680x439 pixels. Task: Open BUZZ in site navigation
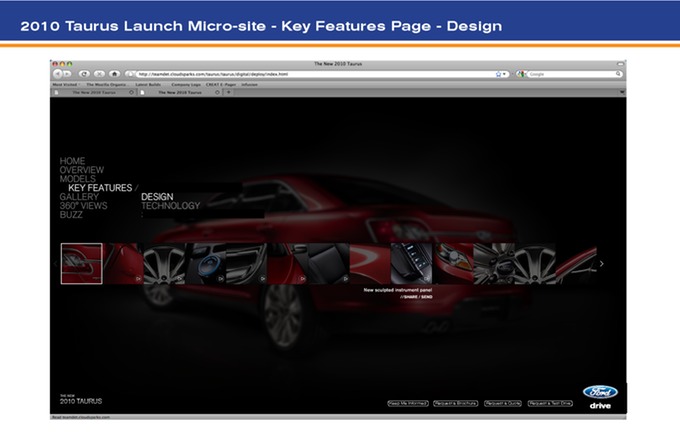tap(71, 215)
